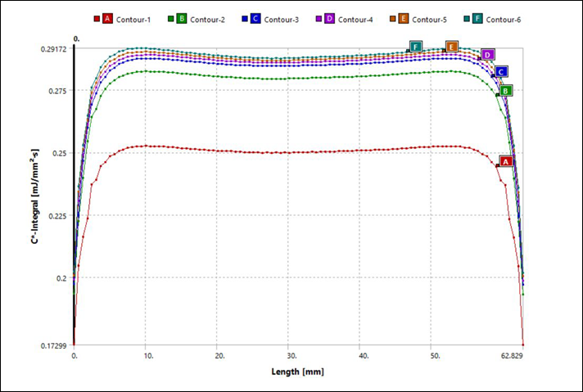Click the black vertical cursor marker line

click(74, 195)
